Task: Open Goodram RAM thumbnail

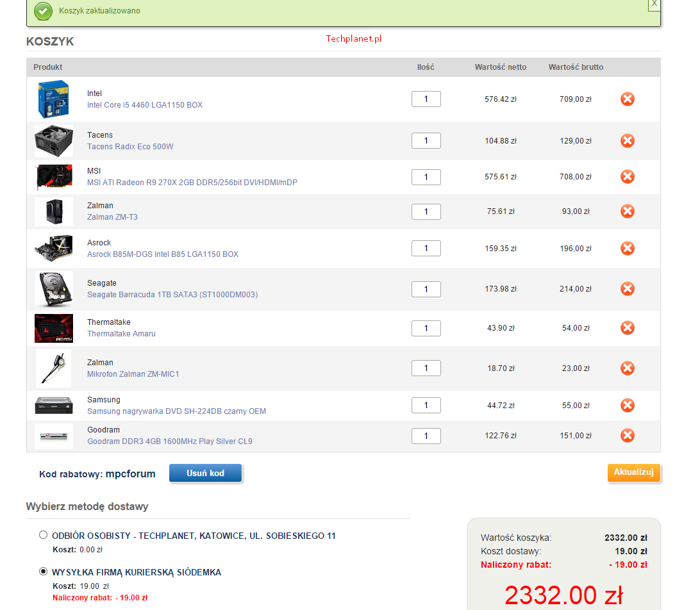Action: coord(54,436)
